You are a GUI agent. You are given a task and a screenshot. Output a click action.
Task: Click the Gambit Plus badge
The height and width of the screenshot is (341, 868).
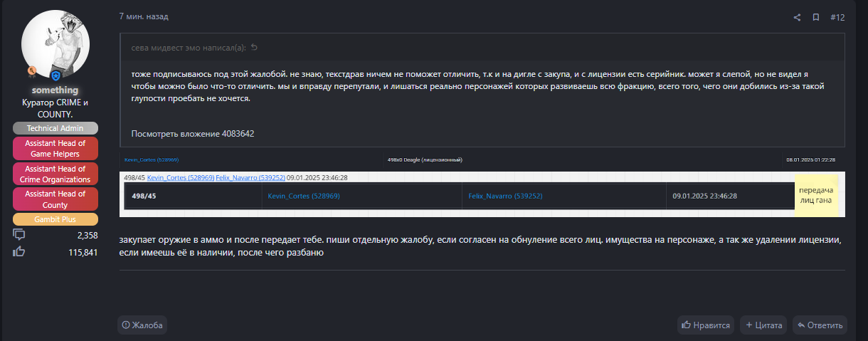tap(55, 219)
